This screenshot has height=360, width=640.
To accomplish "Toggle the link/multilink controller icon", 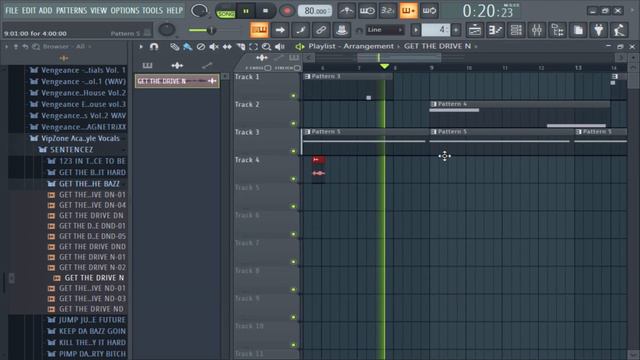I will point(321,30).
